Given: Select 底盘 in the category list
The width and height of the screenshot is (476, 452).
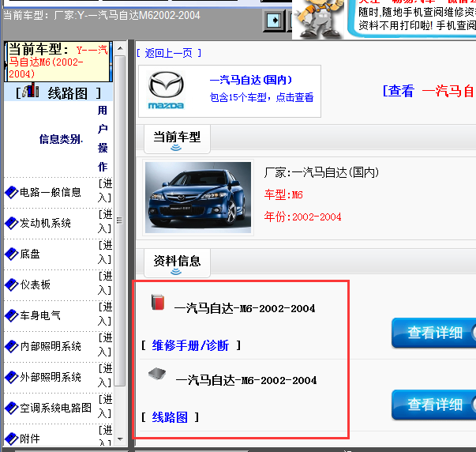Looking at the screenshot, I should pos(30,254).
